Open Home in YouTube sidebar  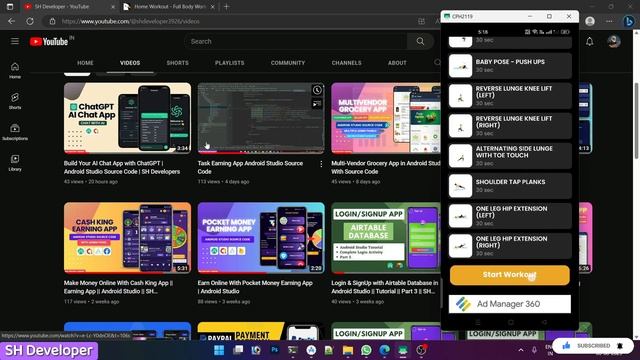tap(15, 70)
